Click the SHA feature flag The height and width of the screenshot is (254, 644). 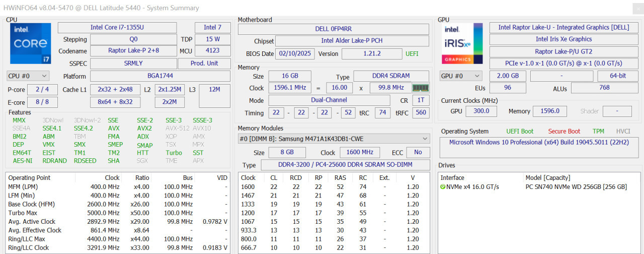[x=114, y=161]
